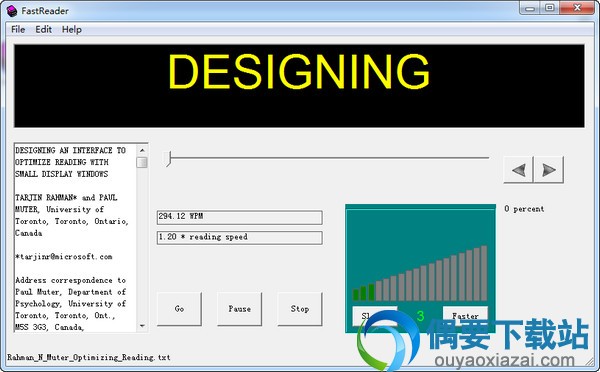The width and height of the screenshot is (600, 372).
Task: Click the file name Rahman_N_Muter_Optimizing_Reading.txt
Action: click(x=89, y=357)
